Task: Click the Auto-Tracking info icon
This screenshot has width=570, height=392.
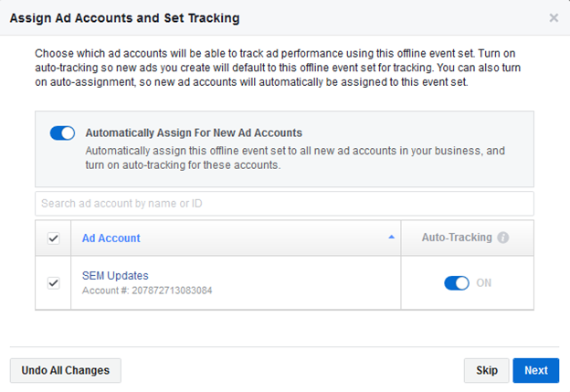Action: click(x=503, y=238)
